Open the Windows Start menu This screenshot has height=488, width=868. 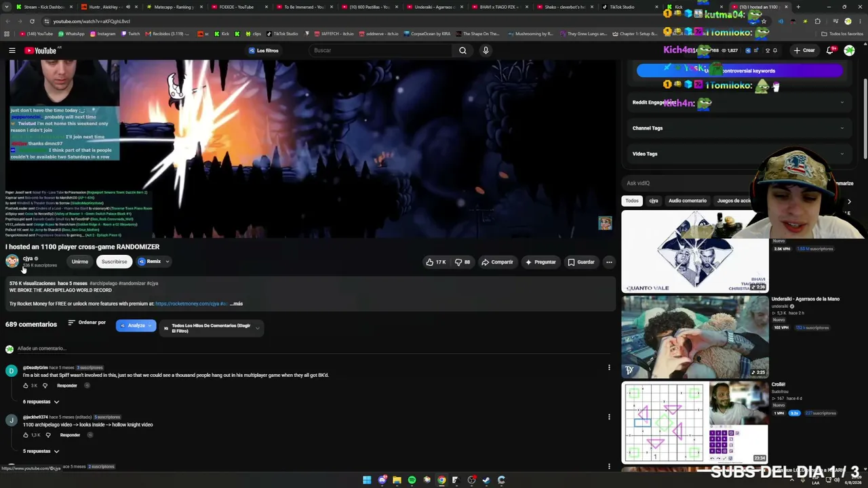(367, 480)
